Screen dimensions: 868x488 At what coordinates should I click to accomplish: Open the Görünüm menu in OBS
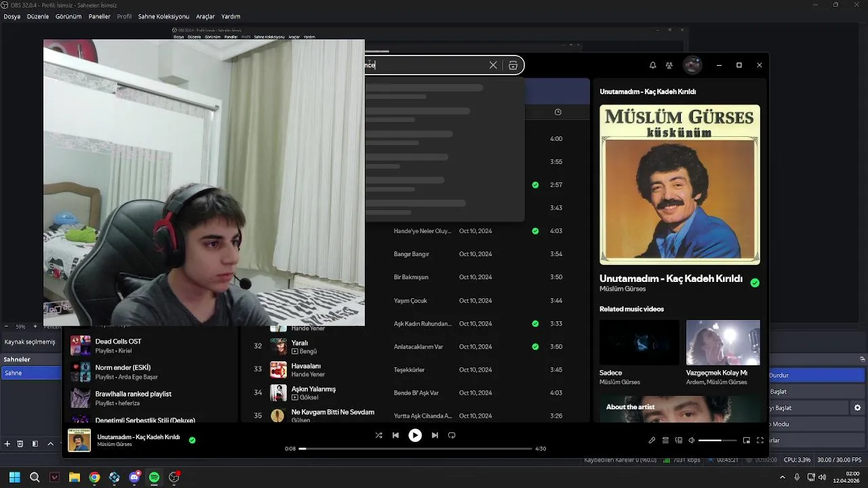(68, 16)
